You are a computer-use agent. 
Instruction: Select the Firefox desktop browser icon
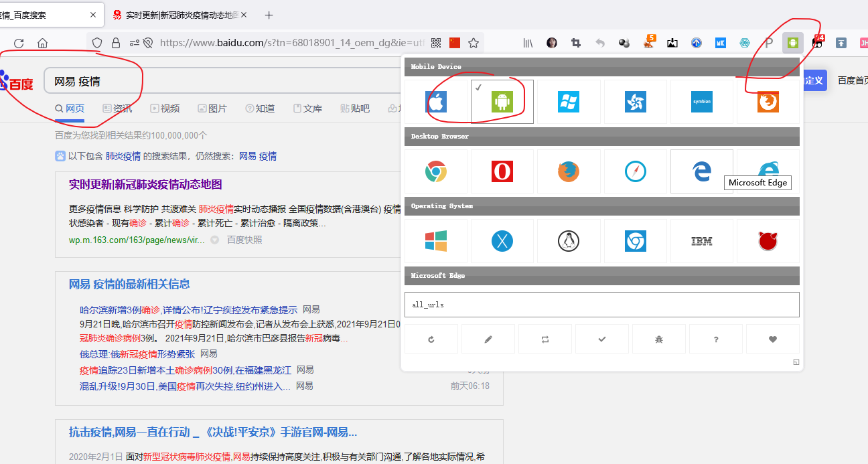569,171
